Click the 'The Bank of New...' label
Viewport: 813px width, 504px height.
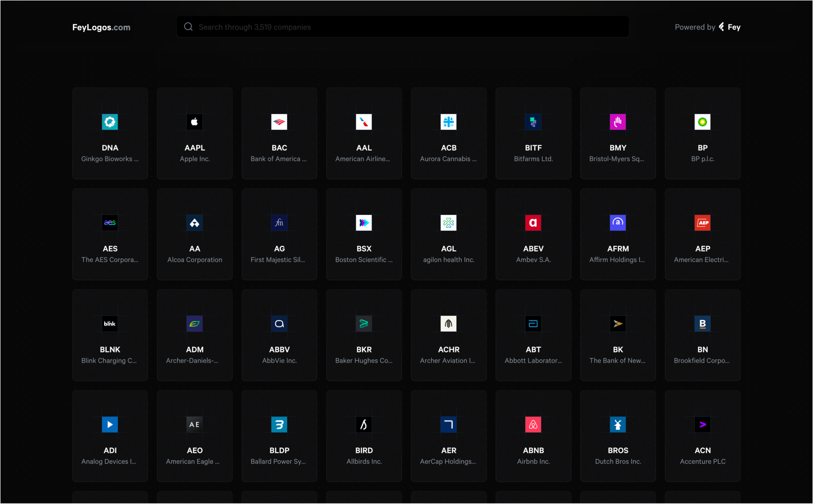617,361
